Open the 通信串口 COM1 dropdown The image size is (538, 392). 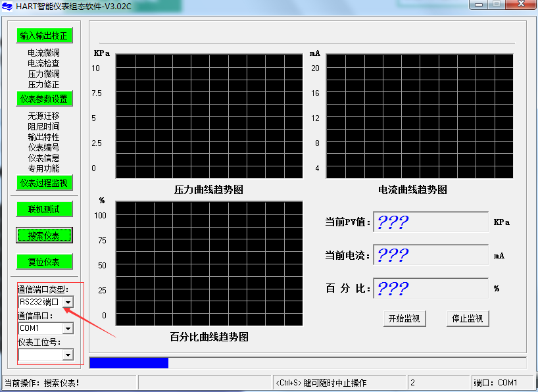[68, 328]
